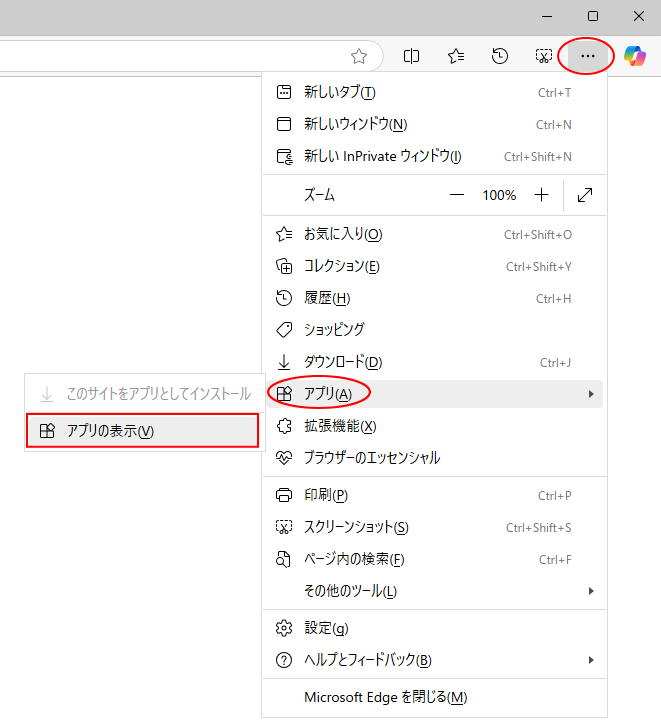Expand ヘルプとフィードバック submenu
The image size is (661, 727).
[591, 660]
